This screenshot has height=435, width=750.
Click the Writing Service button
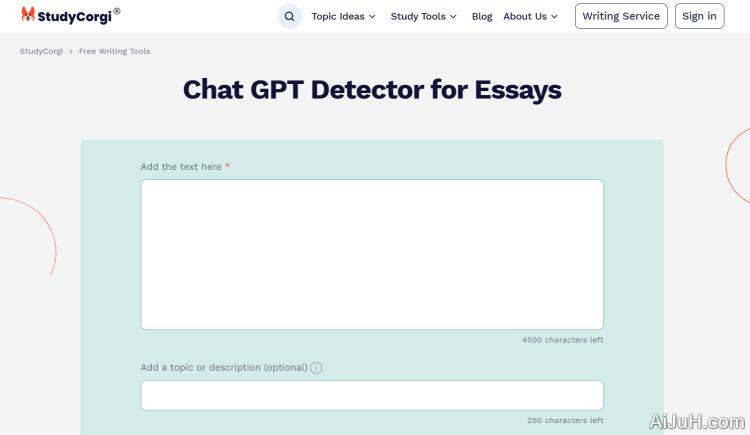pyautogui.click(x=620, y=16)
